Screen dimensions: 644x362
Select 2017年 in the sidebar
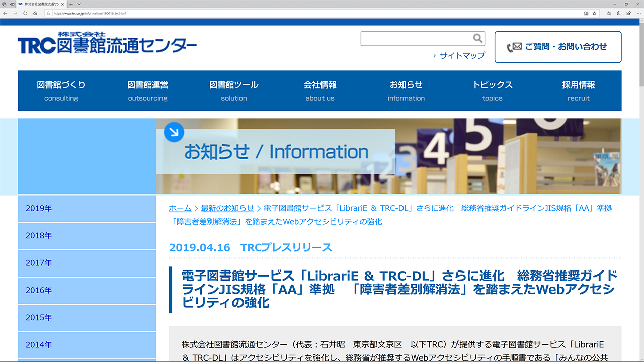point(87,263)
